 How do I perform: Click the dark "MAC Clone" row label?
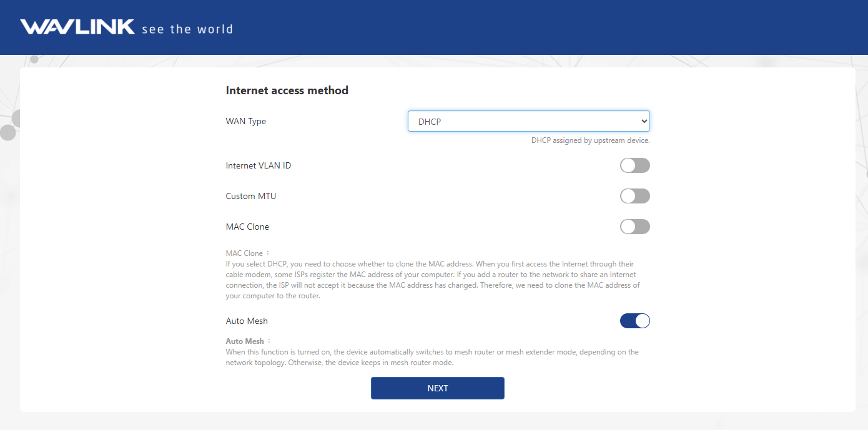point(247,227)
